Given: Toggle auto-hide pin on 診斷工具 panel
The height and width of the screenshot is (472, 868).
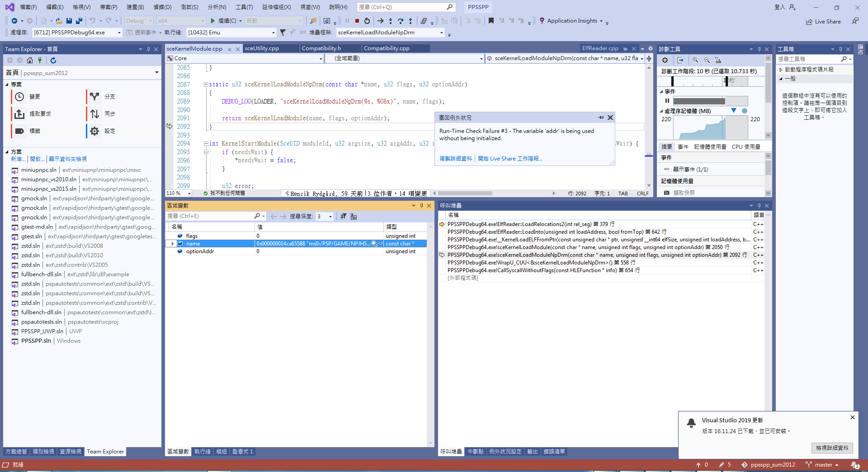Looking at the screenshot, I should pyautogui.click(x=759, y=49).
